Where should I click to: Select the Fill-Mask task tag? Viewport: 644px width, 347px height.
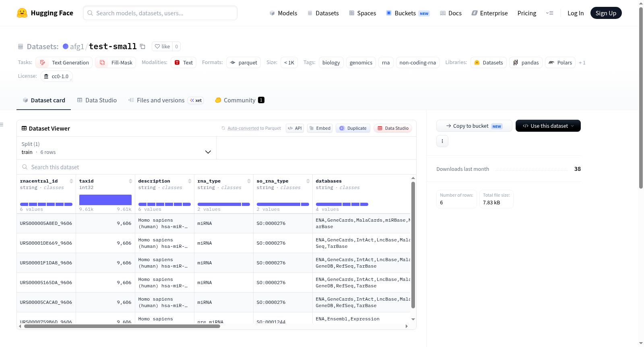pos(116,62)
